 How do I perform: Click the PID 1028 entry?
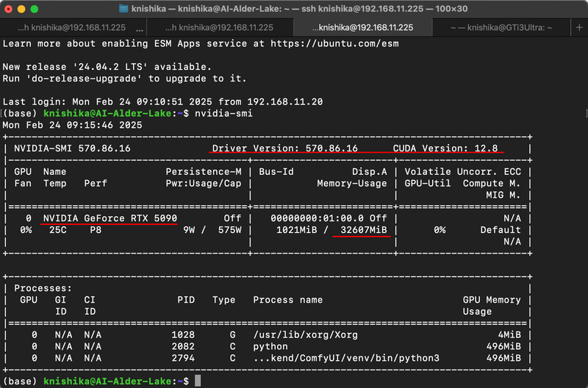183,334
